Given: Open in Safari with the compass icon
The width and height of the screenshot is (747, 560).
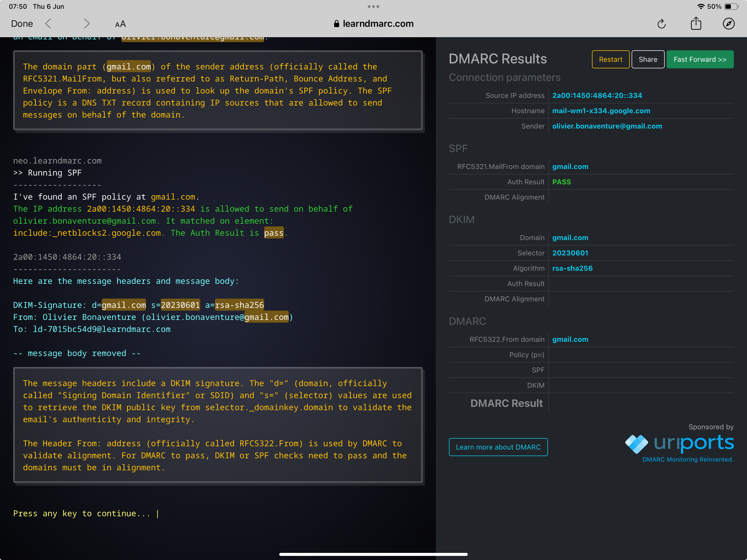Looking at the screenshot, I should 728,24.
